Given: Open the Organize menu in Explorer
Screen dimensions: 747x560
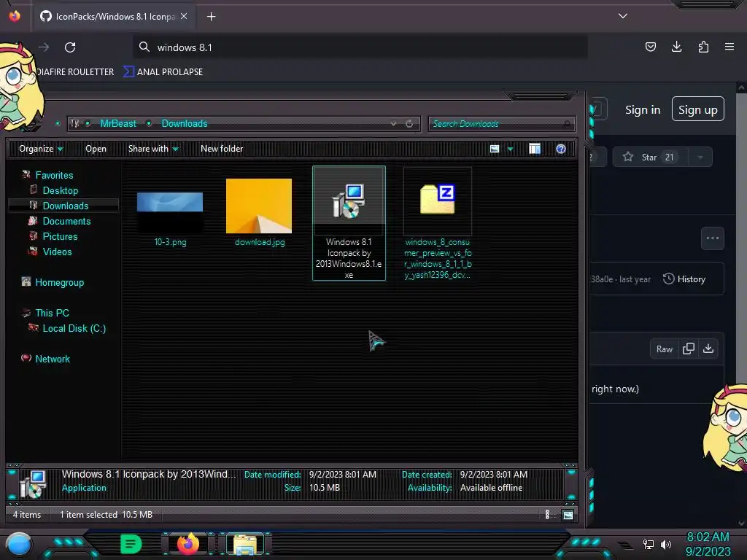Looking at the screenshot, I should click(x=41, y=149).
